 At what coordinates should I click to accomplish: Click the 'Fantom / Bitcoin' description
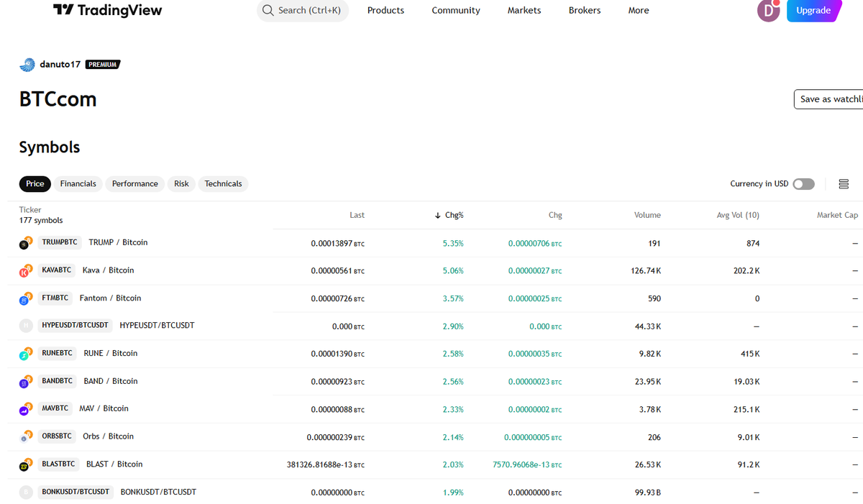tap(110, 298)
